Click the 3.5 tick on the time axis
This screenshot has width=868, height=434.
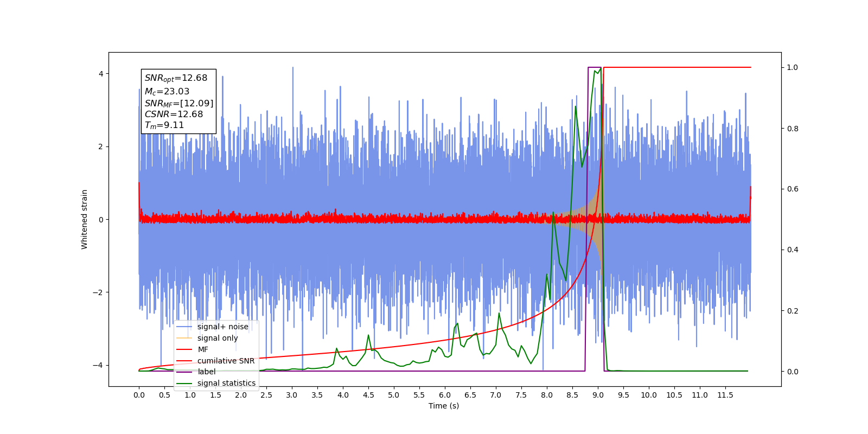pos(317,395)
